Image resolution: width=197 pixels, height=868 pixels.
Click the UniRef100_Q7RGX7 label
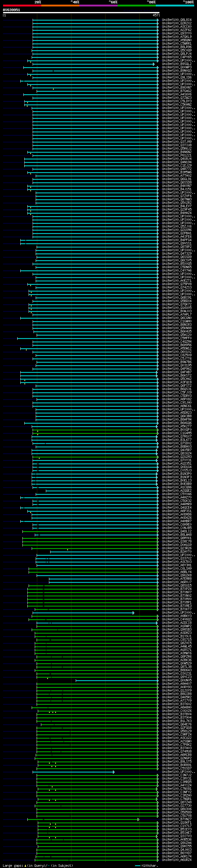pos(176,436)
